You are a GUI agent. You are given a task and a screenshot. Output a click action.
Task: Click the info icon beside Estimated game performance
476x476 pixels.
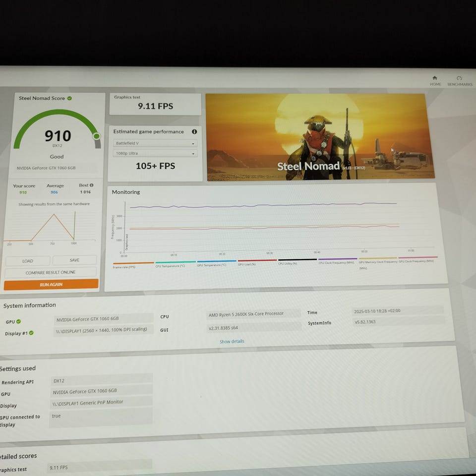click(x=194, y=132)
